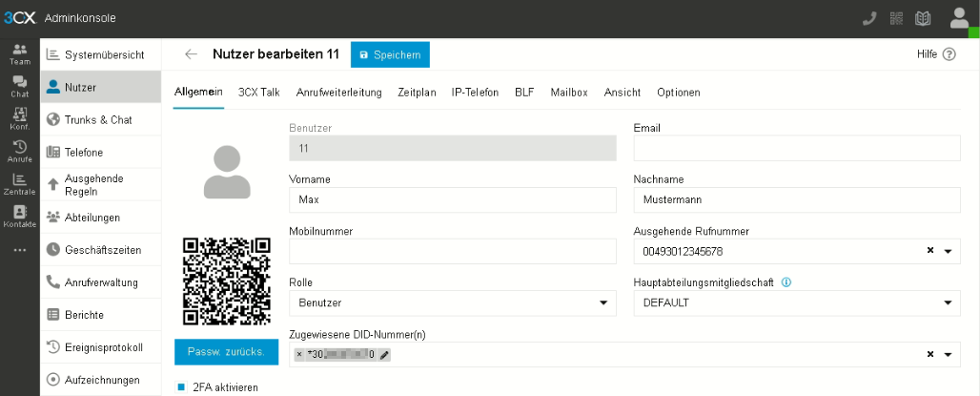980x396 pixels.
Task: Enable the 2FA aktivieren checkbox
Action: 181,387
